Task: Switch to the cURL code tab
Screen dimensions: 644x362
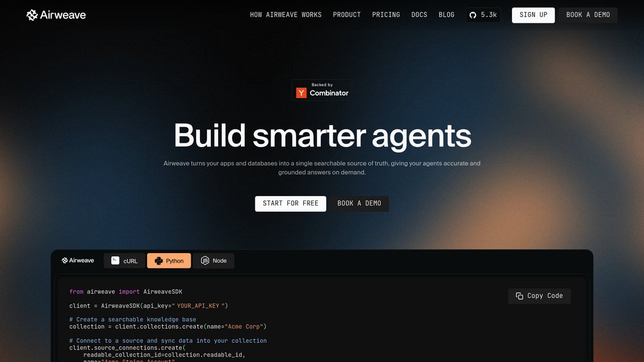Action: pos(125,261)
